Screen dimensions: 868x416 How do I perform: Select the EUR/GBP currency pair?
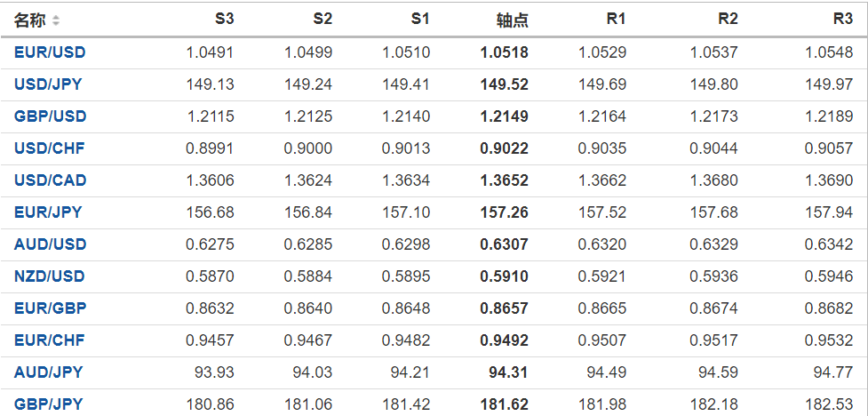50,308
